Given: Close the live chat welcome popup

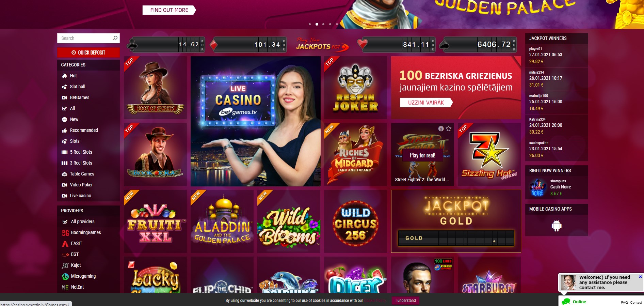Looking at the screenshot, I should click(x=640, y=277).
